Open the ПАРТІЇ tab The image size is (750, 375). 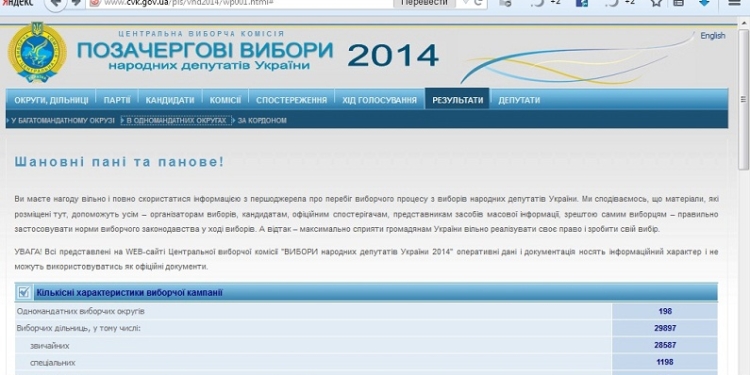117,100
